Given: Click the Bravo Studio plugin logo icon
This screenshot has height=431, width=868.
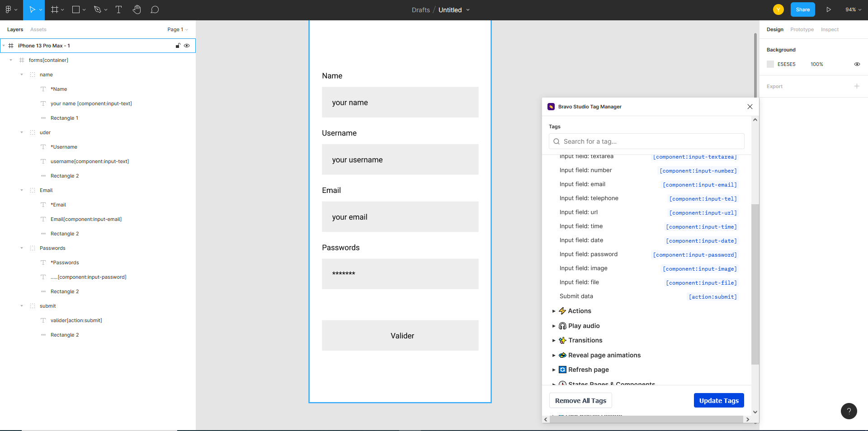Looking at the screenshot, I should pos(551,107).
